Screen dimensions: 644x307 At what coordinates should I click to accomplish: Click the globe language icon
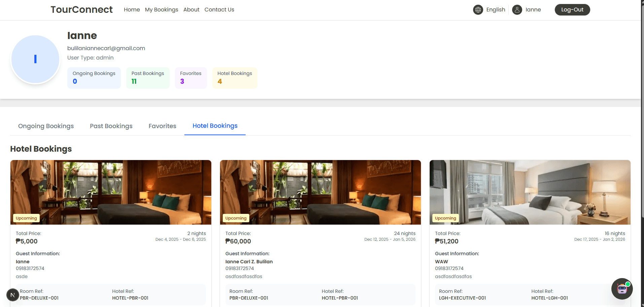[478, 10]
